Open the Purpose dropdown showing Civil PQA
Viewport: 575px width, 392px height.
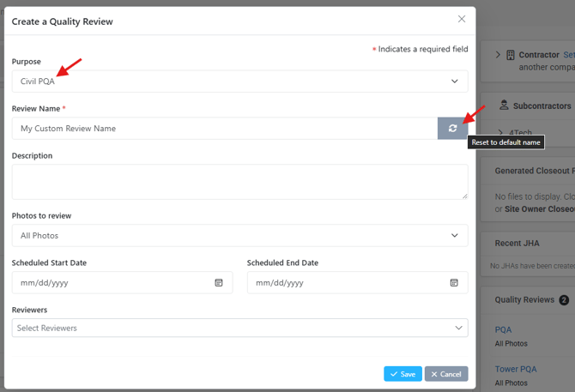point(239,81)
